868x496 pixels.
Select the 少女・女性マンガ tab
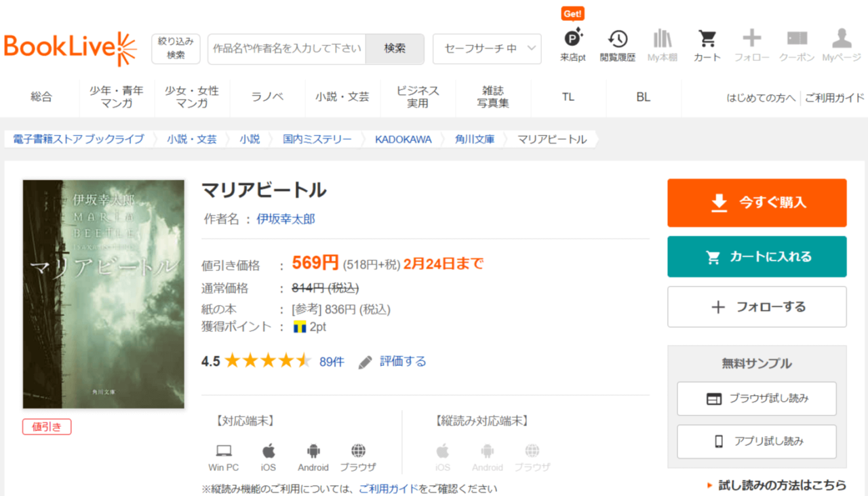(x=192, y=97)
